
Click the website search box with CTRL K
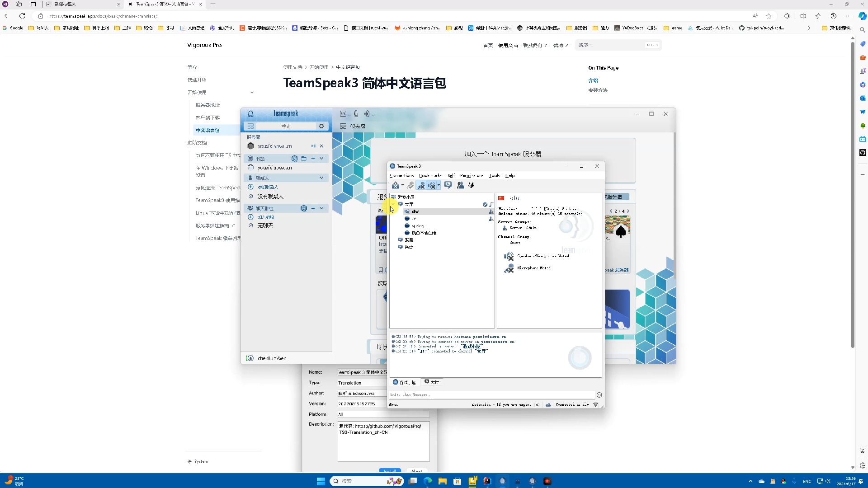coord(618,45)
